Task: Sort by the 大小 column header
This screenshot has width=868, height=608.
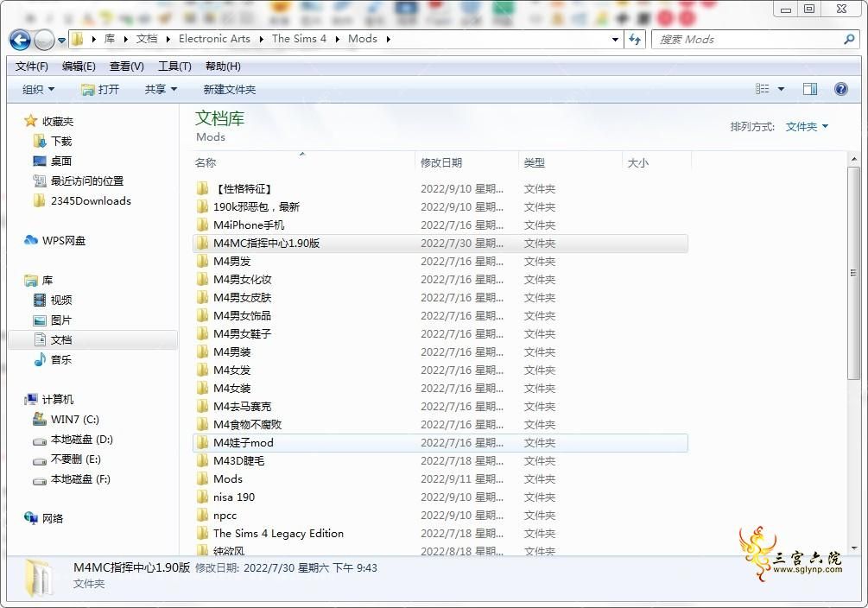Action: [x=656, y=162]
